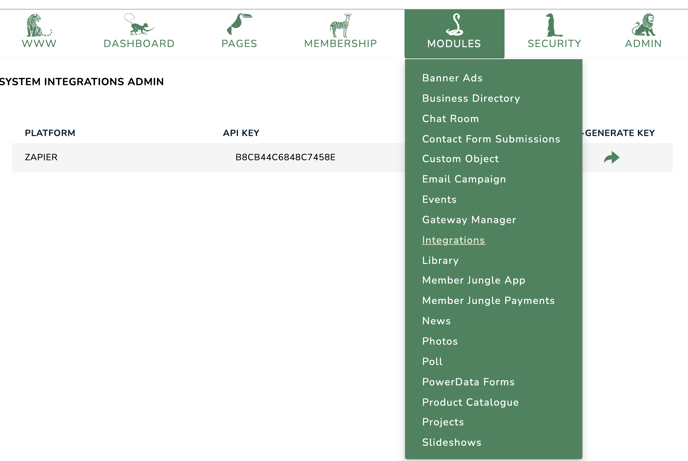Open the Admin navigation label
This screenshot has height=461, width=688.
tap(643, 43)
